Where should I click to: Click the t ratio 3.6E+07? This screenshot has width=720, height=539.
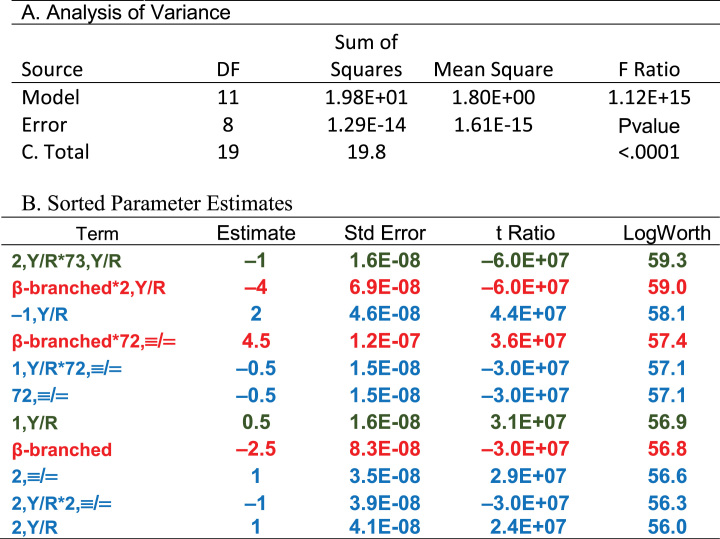click(528, 341)
